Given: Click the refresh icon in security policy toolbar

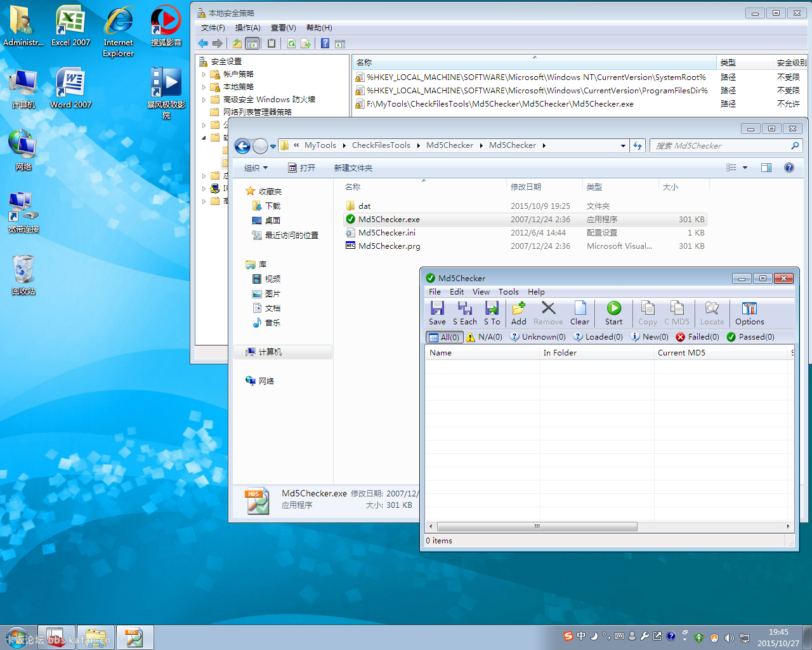Looking at the screenshot, I should [291, 43].
